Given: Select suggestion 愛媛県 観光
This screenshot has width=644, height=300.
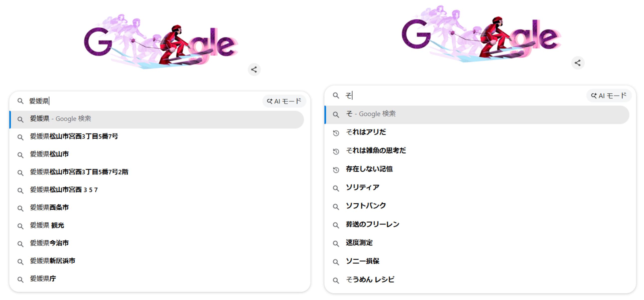Looking at the screenshot, I should (47, 225).
